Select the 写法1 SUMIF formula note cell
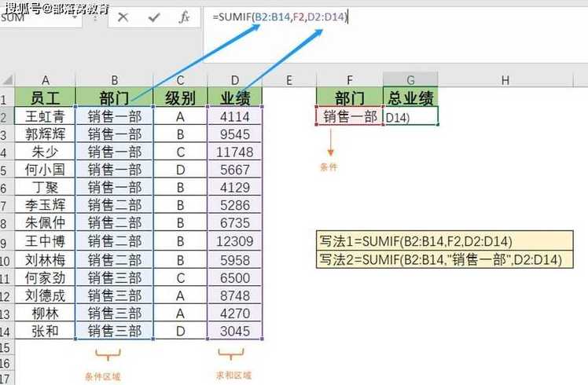588x385 pixels. pyautogui.click(x=445, y=240)
